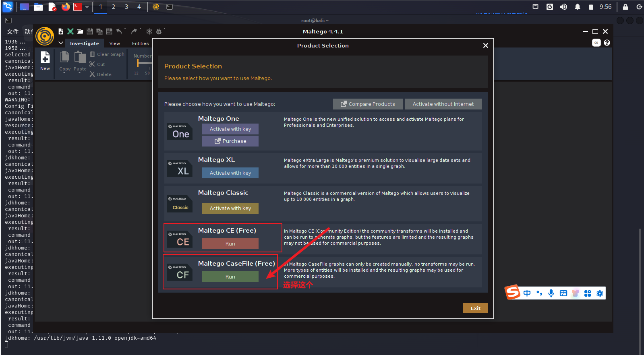Switch to workspace 4 in panel
The width and height of the screenshot is (644, 355).
(139, 7)
